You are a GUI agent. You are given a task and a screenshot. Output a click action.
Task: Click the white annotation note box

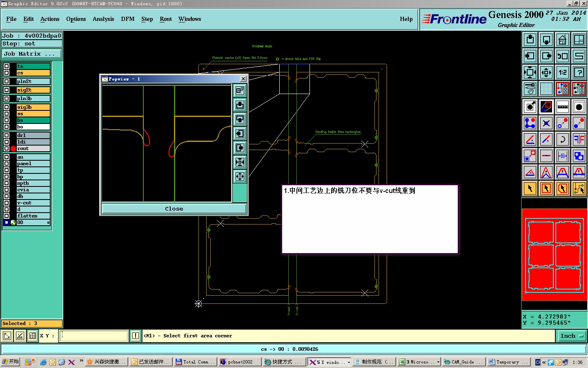tap(370, 219)
